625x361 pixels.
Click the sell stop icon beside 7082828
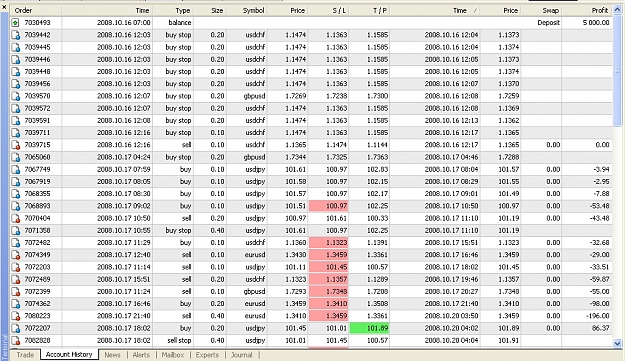click(15, 341)
